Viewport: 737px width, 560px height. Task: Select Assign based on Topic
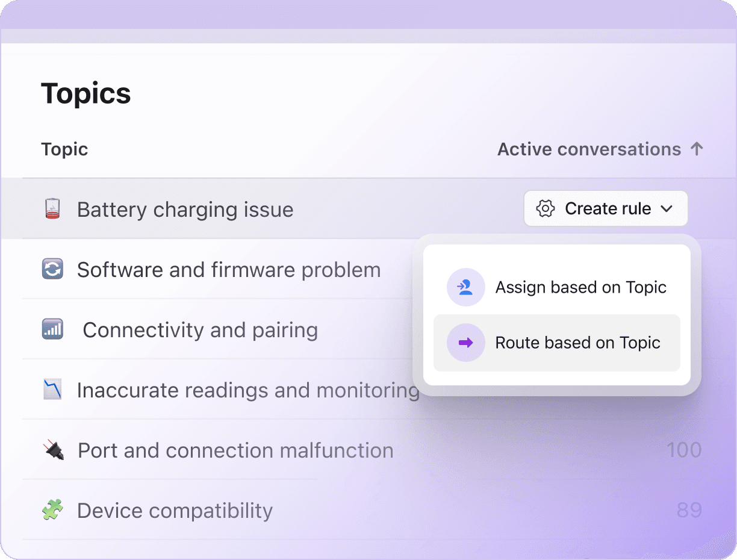pos(580,288)
